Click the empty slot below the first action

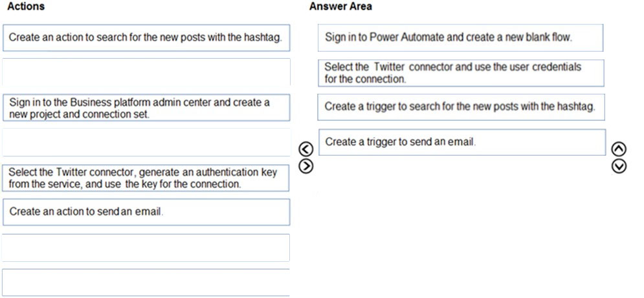click(x=146, y=72)
